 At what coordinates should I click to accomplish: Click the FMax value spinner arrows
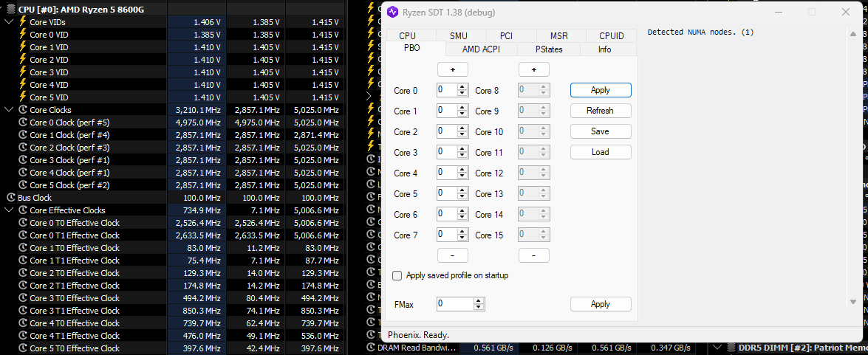pyautogui.click(x=479, y=304)
